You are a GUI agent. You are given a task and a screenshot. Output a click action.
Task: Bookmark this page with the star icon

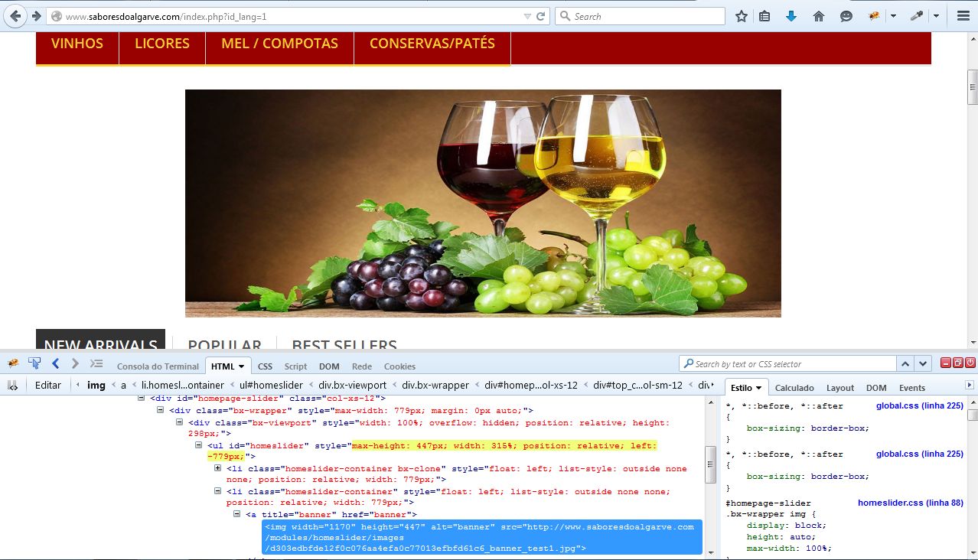tap(741, 16)
